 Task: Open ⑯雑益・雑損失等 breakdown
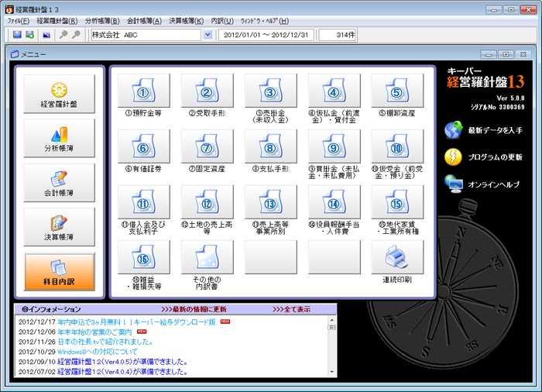pos(144,257)
